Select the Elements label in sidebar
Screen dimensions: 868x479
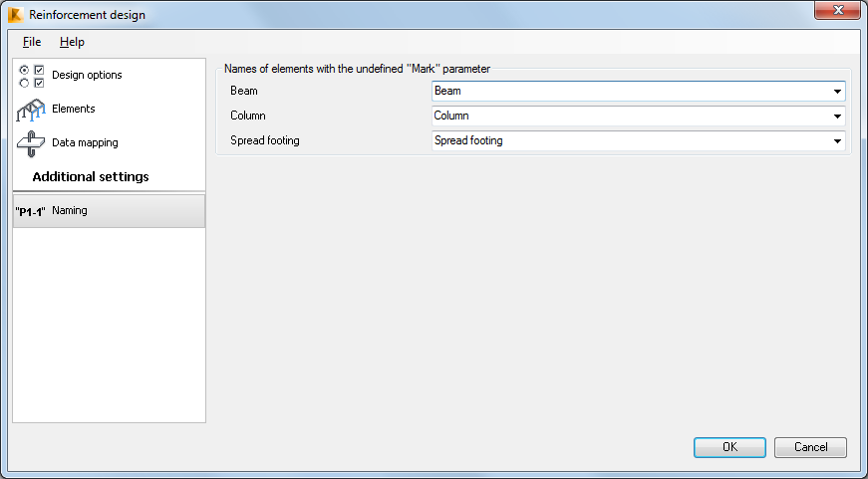point(74,109)
